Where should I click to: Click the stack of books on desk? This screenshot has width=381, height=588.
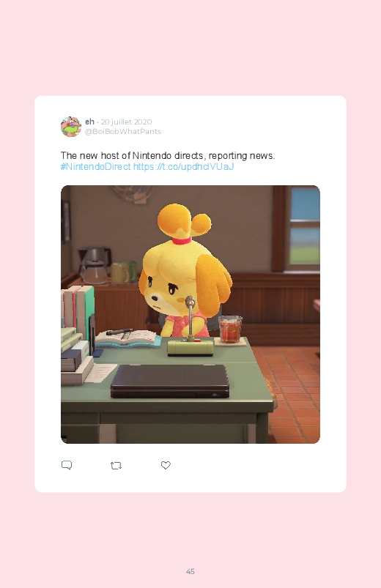(x=77, y=334)
